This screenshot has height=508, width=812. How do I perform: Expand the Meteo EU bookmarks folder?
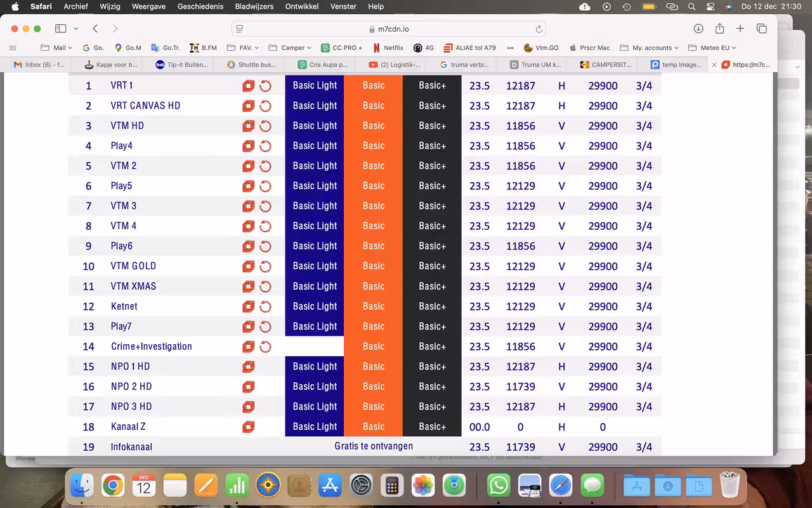(712, 48)
